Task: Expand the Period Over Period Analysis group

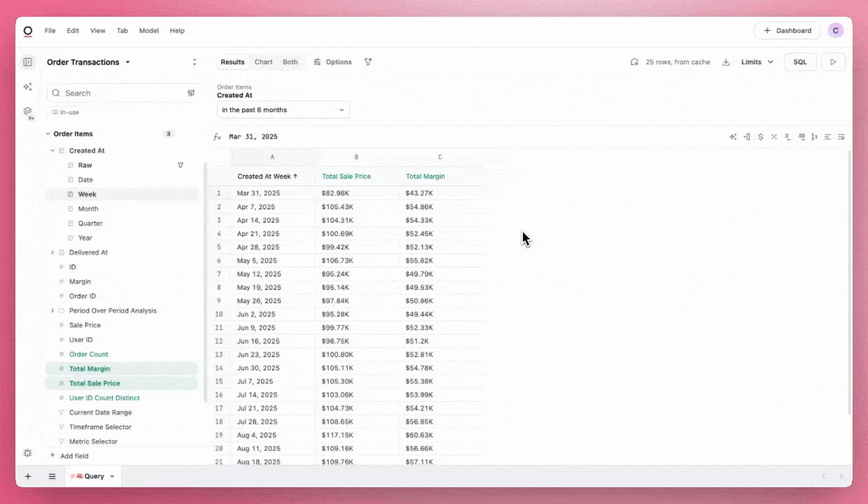Action: pyautogui.click(x=52, y=310)
